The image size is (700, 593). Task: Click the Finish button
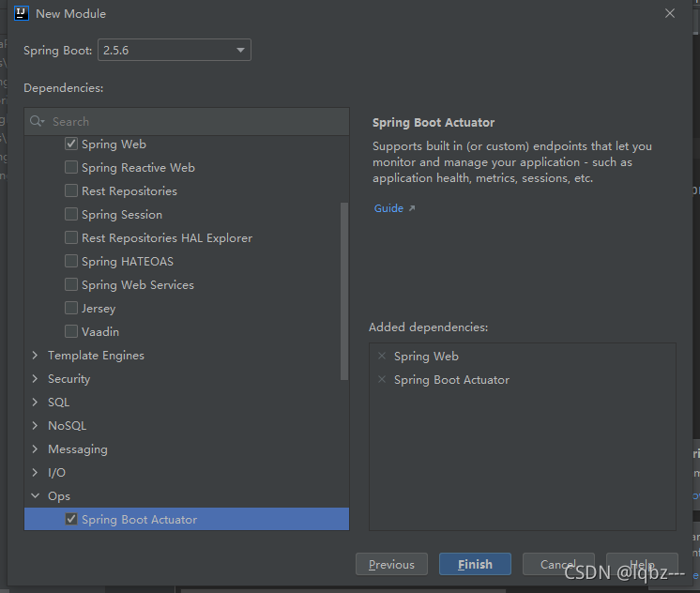coord(475,564)
